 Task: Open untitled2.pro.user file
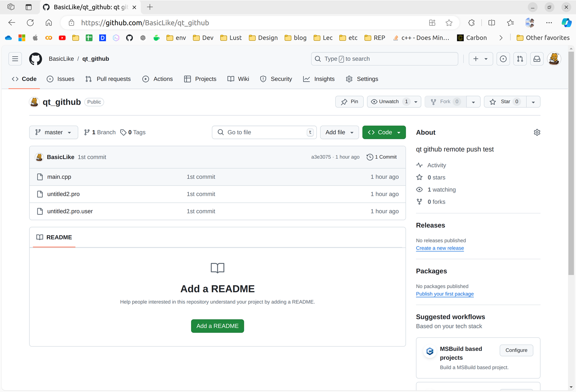(70, 211)
